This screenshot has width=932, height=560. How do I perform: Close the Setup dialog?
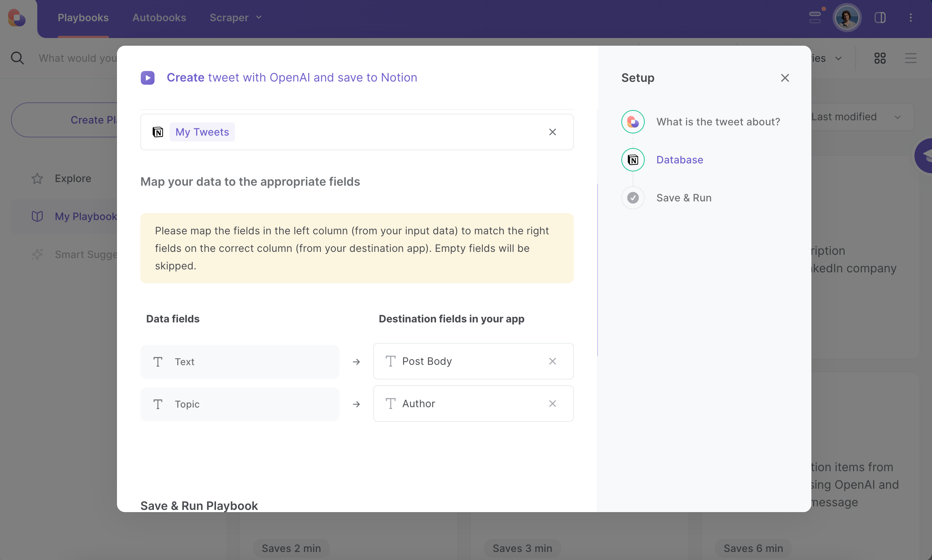pyautogui.click(x=785, y=78)
